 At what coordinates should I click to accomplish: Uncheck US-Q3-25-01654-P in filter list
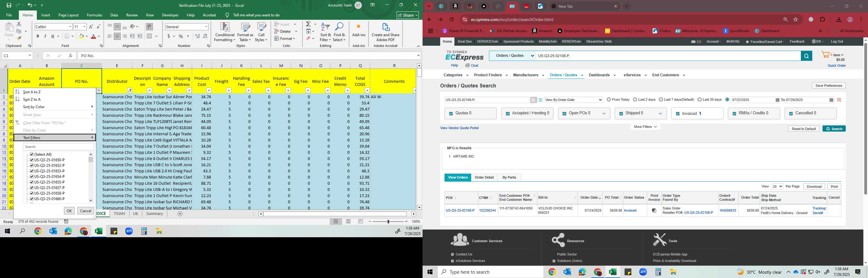(x=32, y=177)
